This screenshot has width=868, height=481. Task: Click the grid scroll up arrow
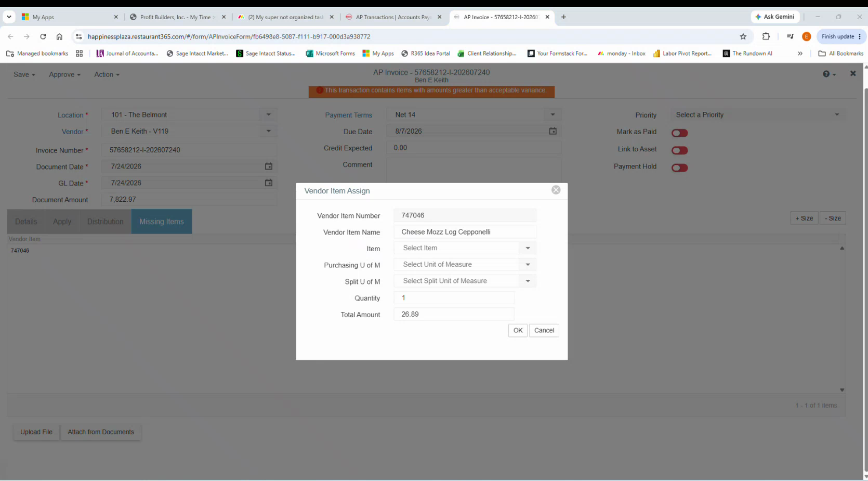(842, 248)
